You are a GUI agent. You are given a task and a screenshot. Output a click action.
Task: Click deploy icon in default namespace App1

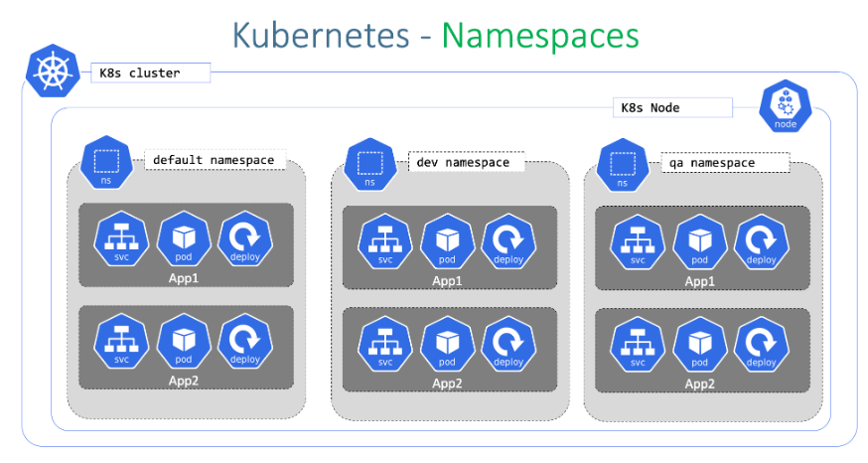tap(245, 239)
